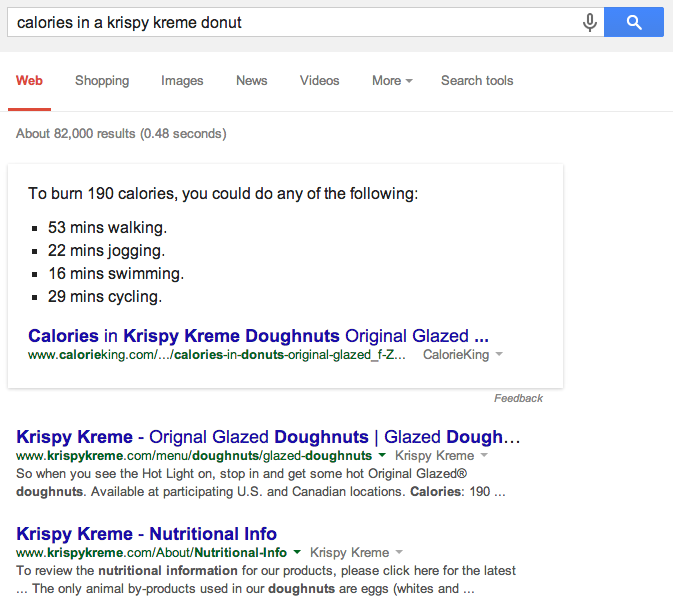Image resolution: width=673 pixels, height=612 pixels.
Task: Open the News tab
Action: (x=252, y=80)
